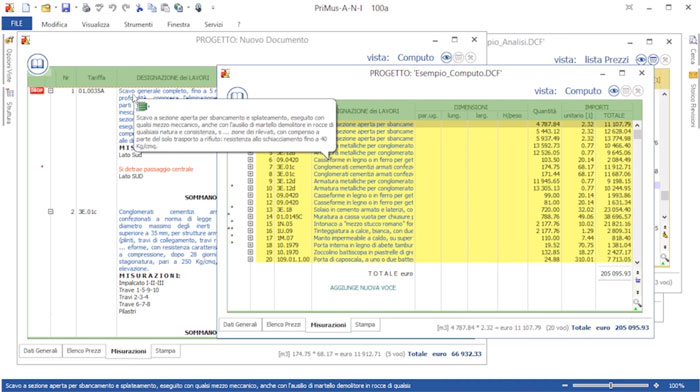The image size is (700, 392).
Task: Open the Modifica menu
Action: pyautogui.click(x=54, y=25)
